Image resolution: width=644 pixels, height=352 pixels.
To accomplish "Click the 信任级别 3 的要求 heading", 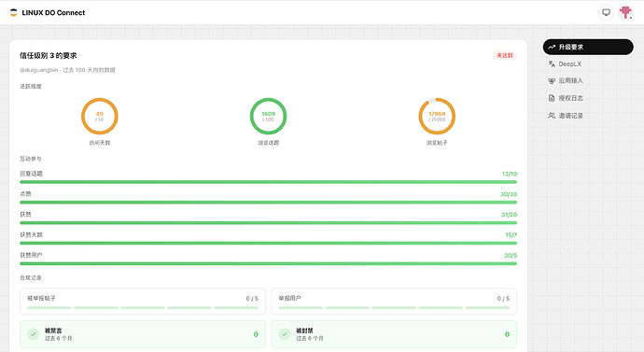I will point(49,55).
